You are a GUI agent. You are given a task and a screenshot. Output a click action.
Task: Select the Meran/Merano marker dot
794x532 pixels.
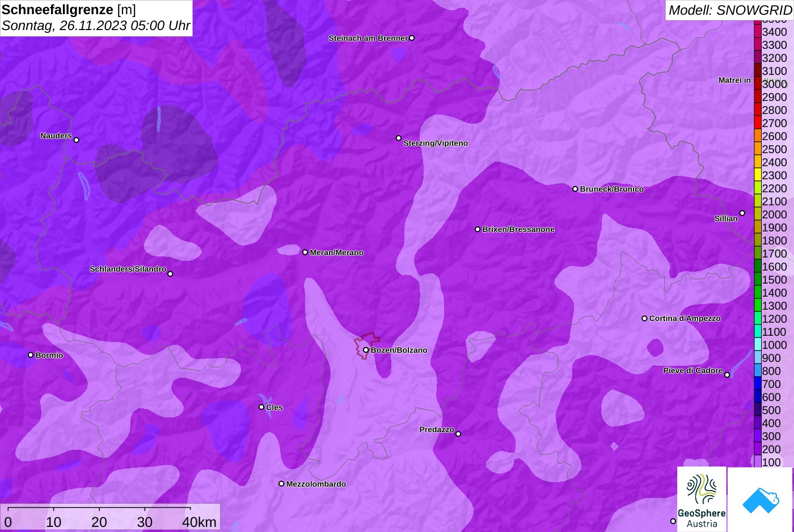tap(305, 252)
